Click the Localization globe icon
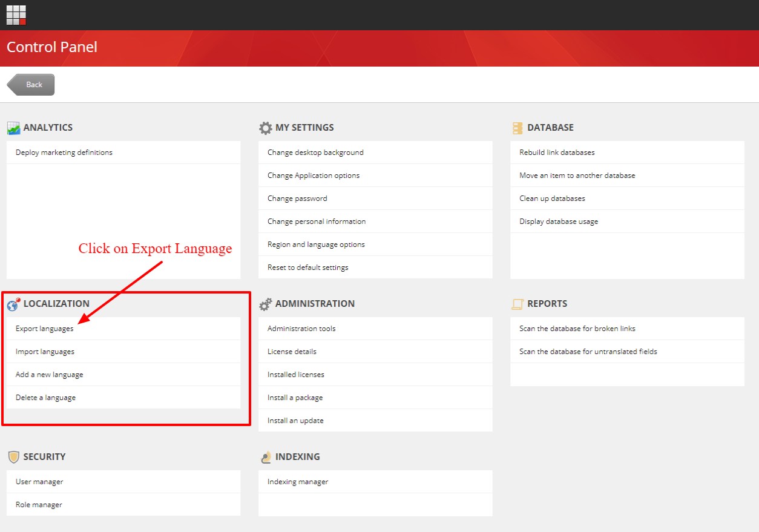Viewport: 759px width, 532px height. [13, 304]
